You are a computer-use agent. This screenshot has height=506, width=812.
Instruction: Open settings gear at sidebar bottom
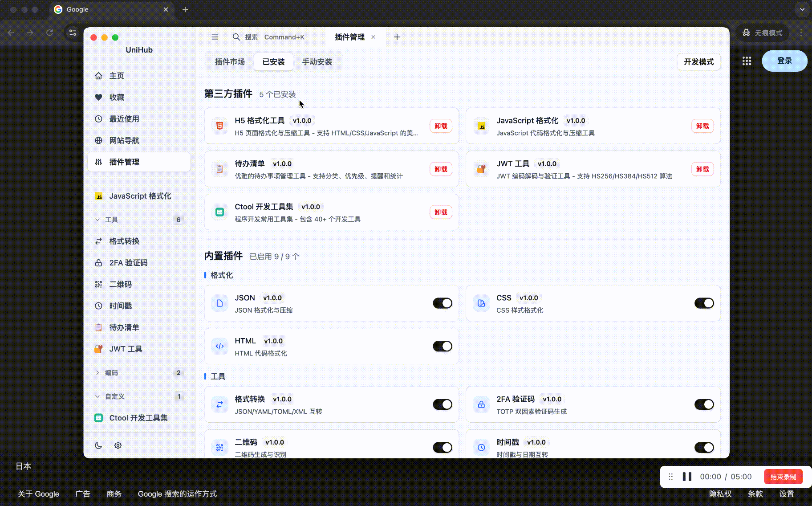[x=118, y=445]
